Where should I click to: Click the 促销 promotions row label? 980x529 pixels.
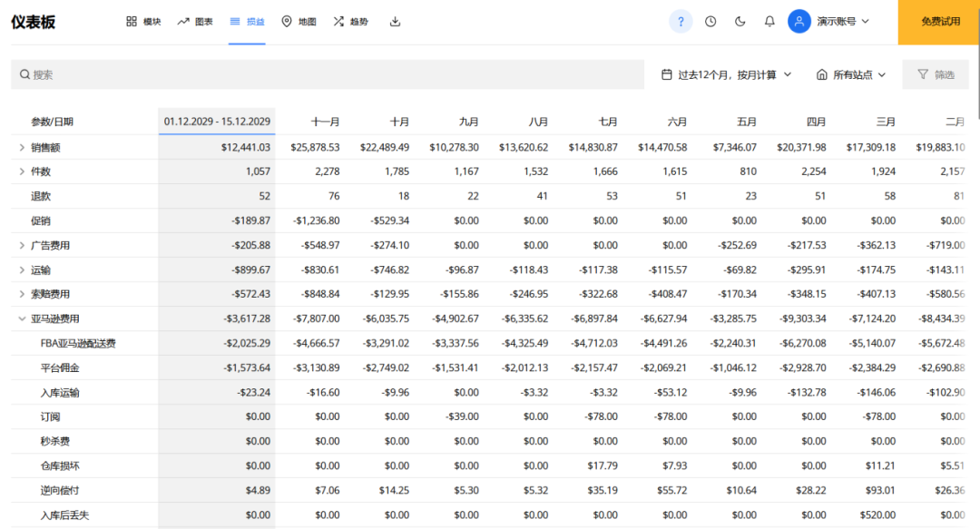tap(41, 220)
